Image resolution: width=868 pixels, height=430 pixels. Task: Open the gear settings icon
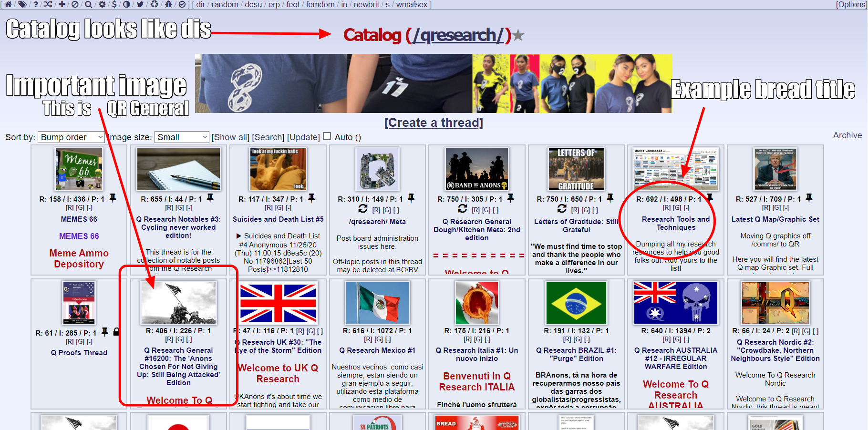102,4
